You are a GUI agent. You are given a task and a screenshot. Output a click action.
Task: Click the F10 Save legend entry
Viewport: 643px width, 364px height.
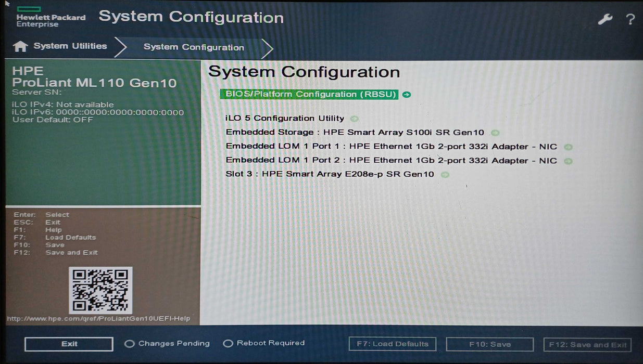click(x=39, y=245)
